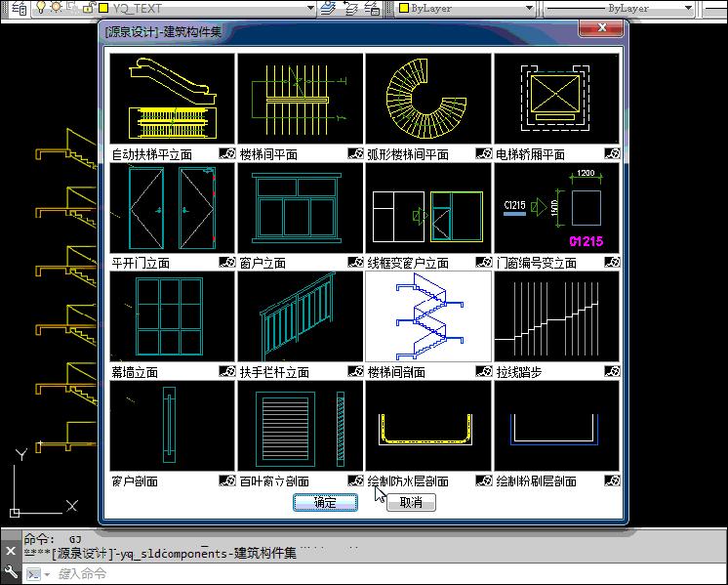This screenshot has height=585, width=728.
Task: Open the Layer Properties Manager icon
Action: click(20, 8)
